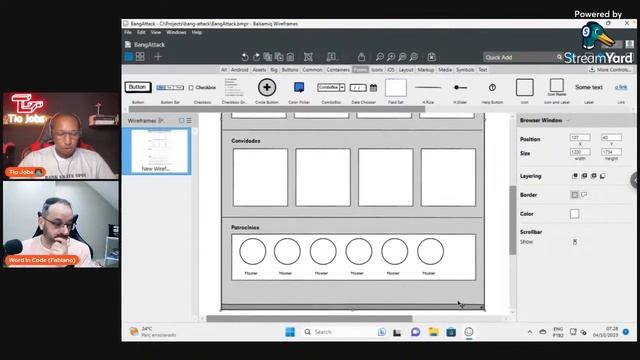
Task: Show hidden system tray icons chevron
Action: pos(530,332)
